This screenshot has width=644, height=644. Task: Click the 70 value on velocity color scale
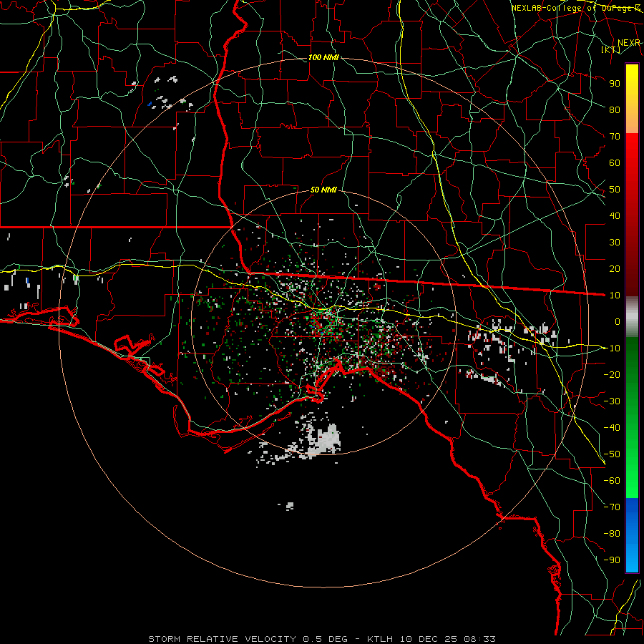click(x=615, y=137)
